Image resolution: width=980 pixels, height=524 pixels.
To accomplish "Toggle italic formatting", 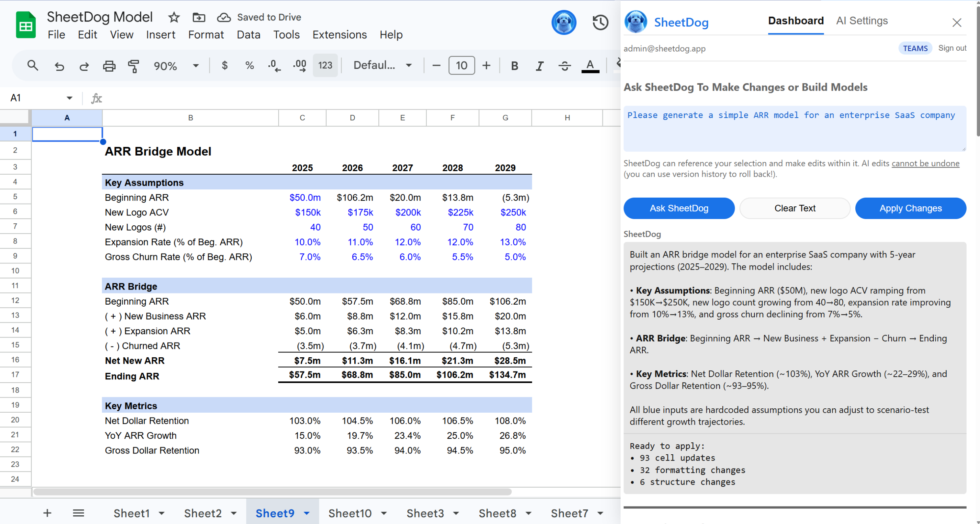I will tap(539, 66).
